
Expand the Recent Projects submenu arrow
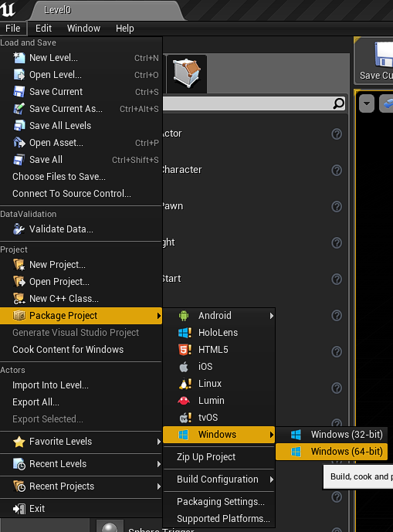coord(158,486)
